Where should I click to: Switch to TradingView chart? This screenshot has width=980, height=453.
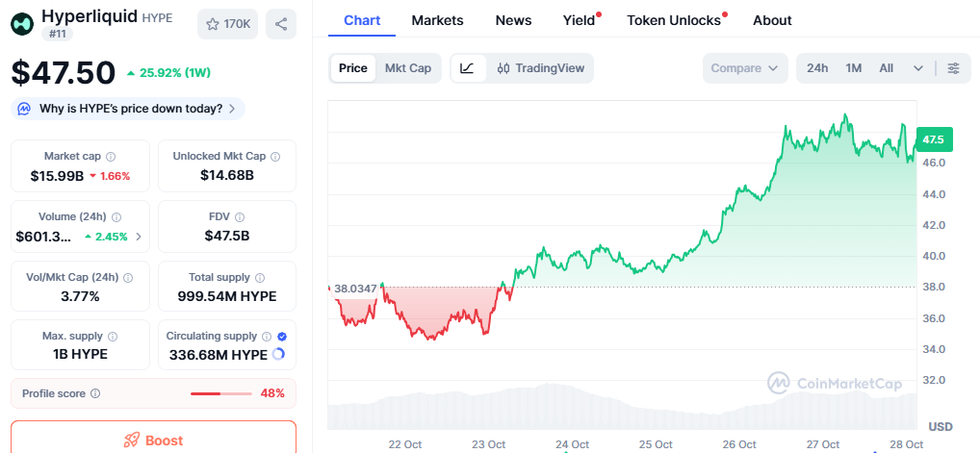point(541,68)
